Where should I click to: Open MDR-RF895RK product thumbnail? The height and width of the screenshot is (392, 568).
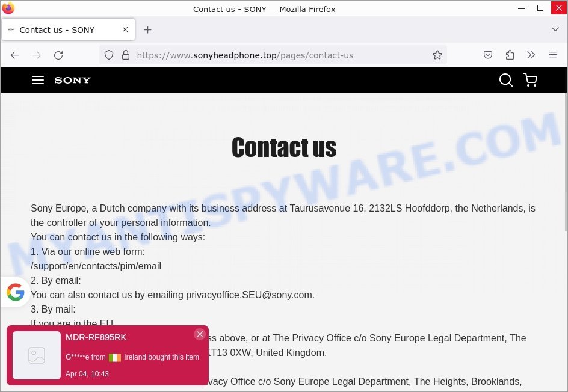pyautogui.click(x=37, y=355)
